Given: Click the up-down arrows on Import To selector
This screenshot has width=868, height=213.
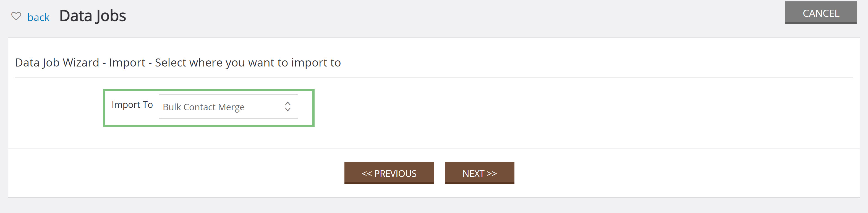Looking at the screenshot, I should (x=287, y=106).
